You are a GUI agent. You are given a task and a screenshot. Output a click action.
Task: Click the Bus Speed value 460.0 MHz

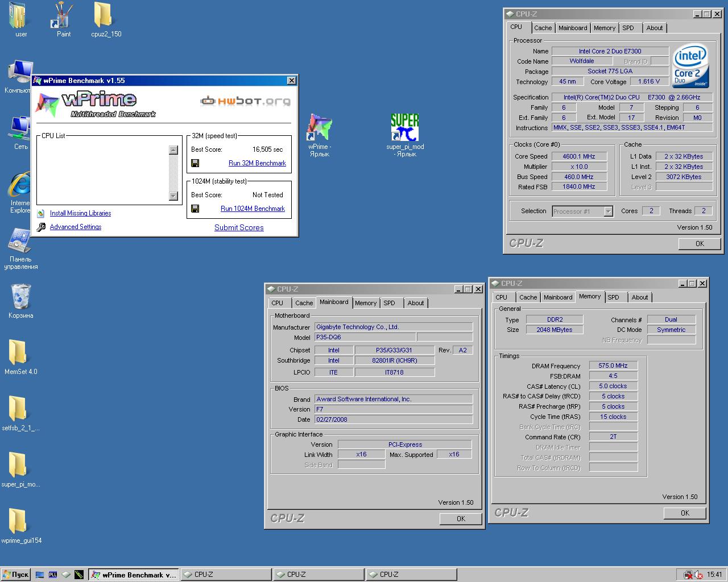pyautogui.click(x=579, y=177)
